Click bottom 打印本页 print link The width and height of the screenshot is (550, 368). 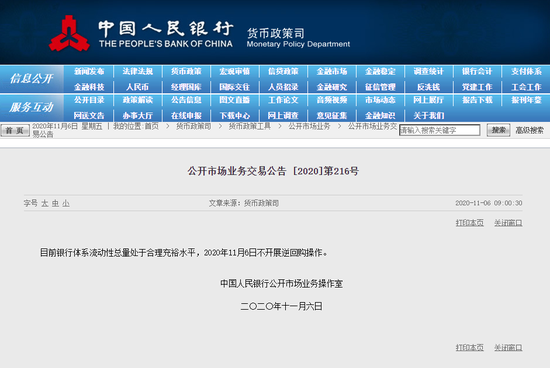(x=469, y=347)
